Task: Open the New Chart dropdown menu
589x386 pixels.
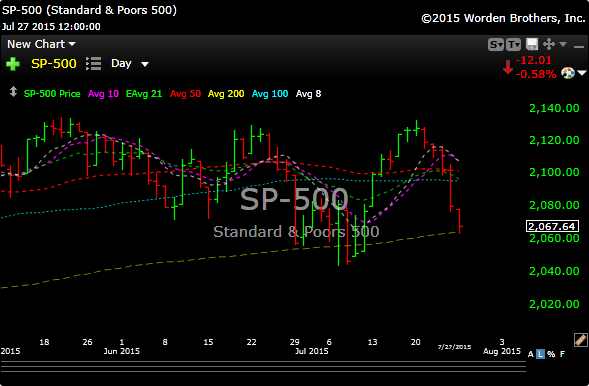Action: coord(41,44)
